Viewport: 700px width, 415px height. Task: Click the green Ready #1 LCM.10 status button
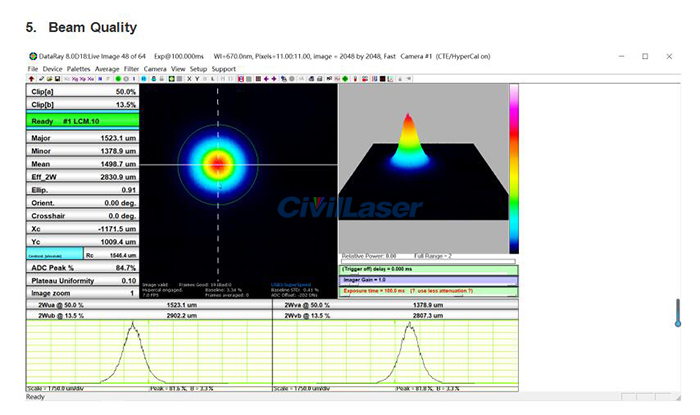(82, 121)
